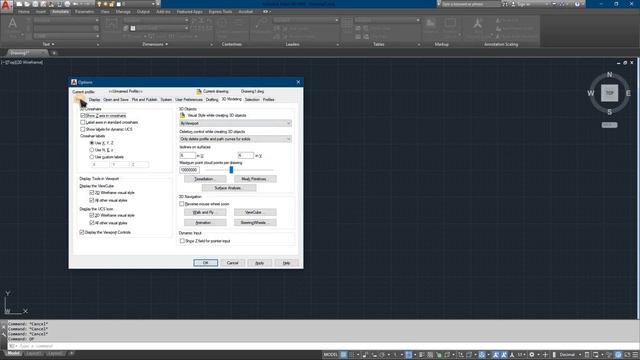
Task: Click the Plot printer icon in Quick Access toolbar
Action: (x=67, y=4)
